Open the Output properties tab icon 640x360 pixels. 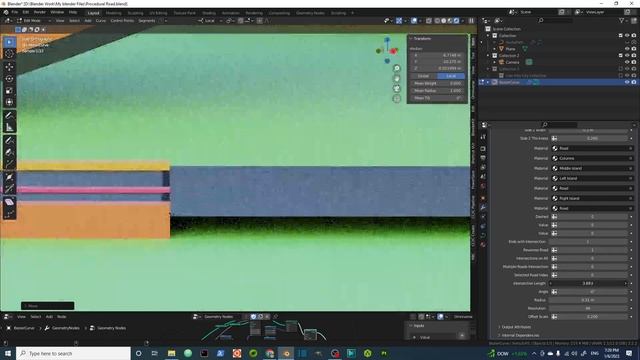pyautogui.click(x=483, y=158)
